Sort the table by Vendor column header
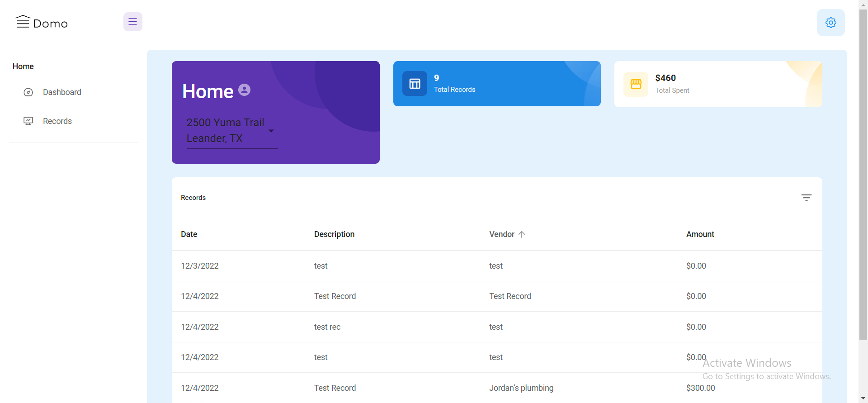868x403 pixels. tap(502, 234)
